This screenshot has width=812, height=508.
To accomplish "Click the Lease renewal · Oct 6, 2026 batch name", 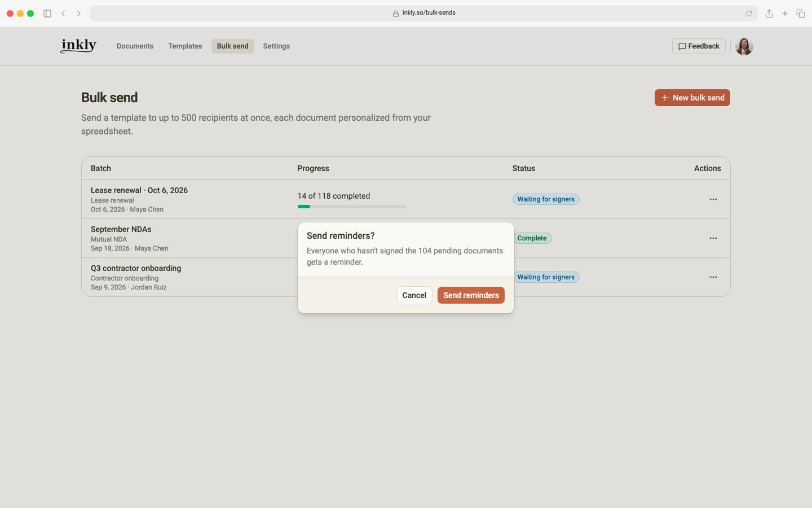I will 139,190.
